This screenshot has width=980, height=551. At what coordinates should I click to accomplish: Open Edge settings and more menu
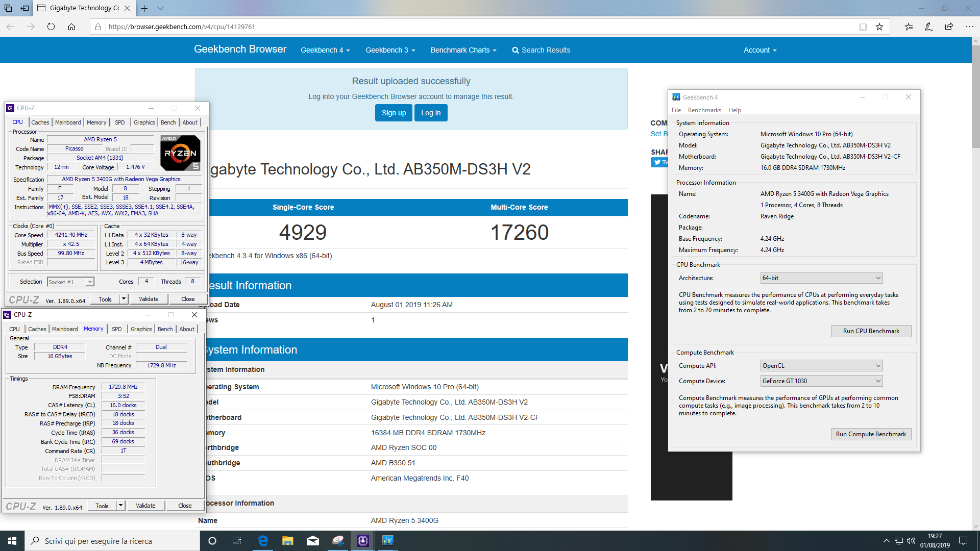point(969,27)
